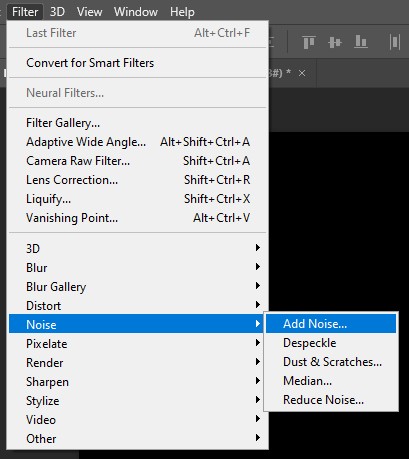The width and height of the screenshot is (409, 459).
Task: Click the Align bottom edges icon
Action: [x=361, y=42]
